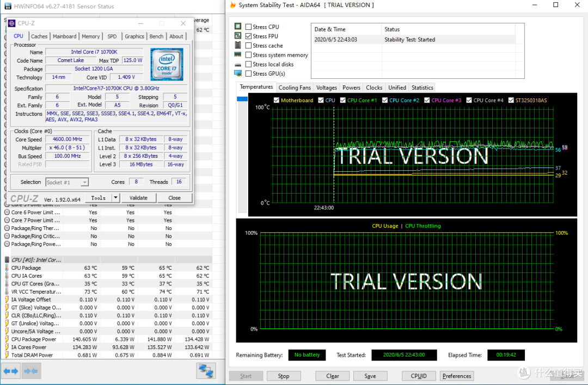Toggle the Motherboard temperature graph checkbox

coord(277,101)
